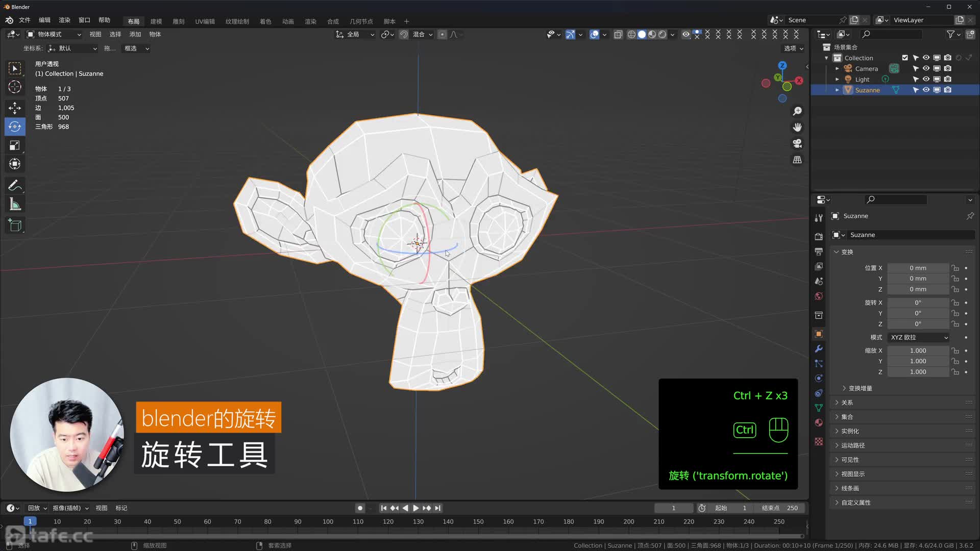Select the Move tool in toolbar
The height and width of the screenshot is (551, 980).
15,108
